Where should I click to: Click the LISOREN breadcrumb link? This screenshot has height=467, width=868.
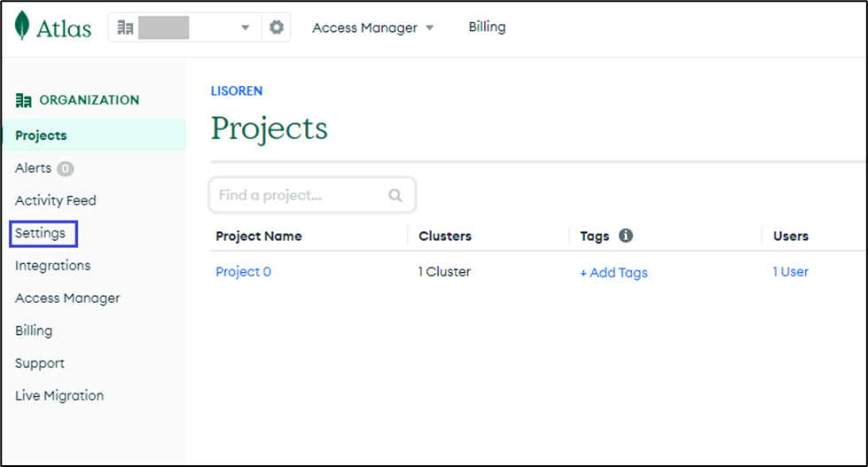point(236,90)
